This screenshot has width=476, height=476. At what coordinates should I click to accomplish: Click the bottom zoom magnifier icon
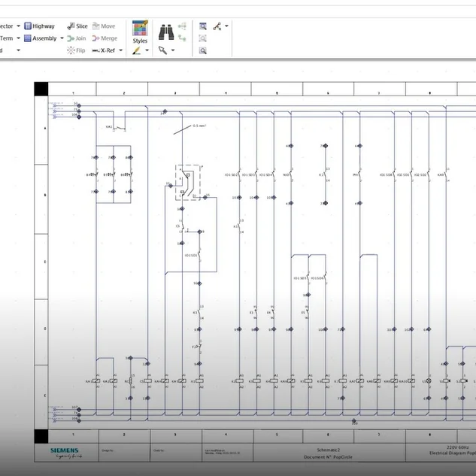coord(203,50)
